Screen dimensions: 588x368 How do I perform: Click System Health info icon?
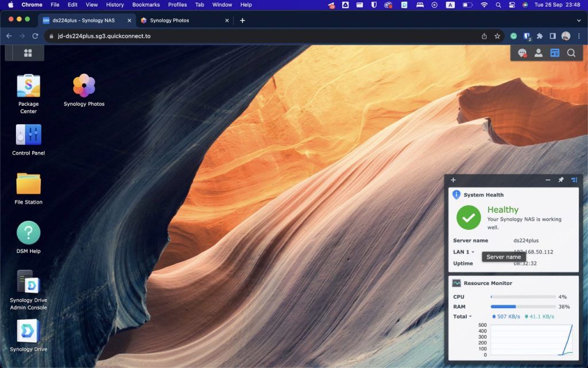tap(457, 194)
